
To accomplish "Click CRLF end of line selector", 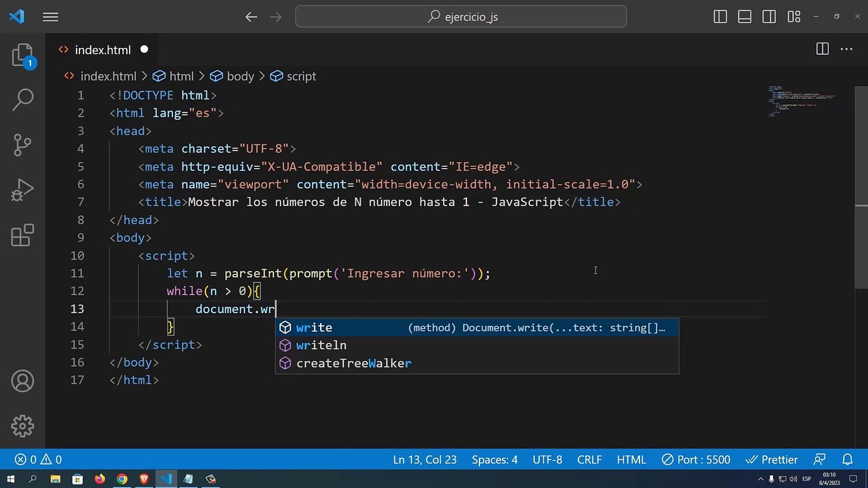I will [589, 460].
